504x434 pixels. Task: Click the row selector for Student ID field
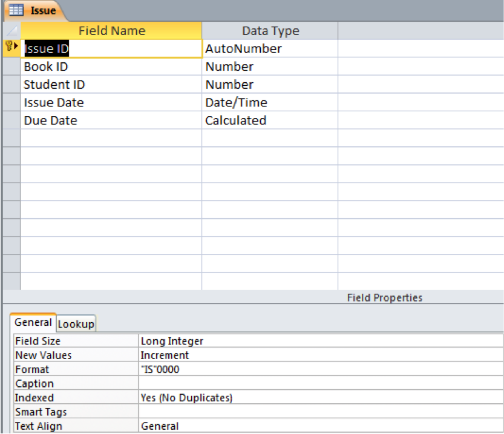coord(11,85)
